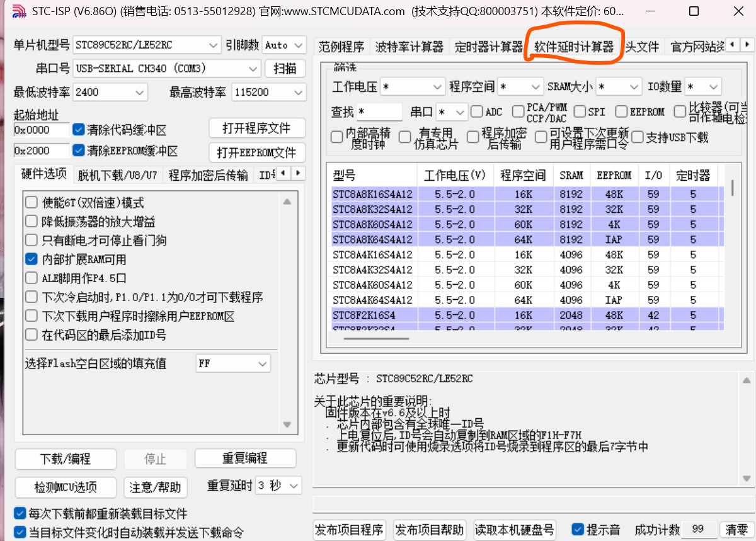Click 打开程序文件 button
The width and height of the screenshot is (756, 541).
click(257, 128)
